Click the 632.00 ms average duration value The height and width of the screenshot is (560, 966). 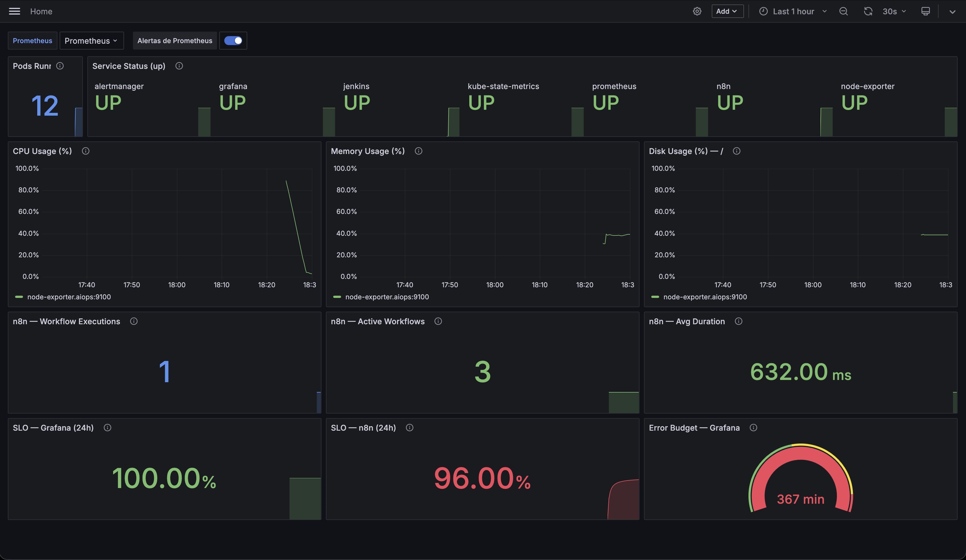click(x=801, y=372)
